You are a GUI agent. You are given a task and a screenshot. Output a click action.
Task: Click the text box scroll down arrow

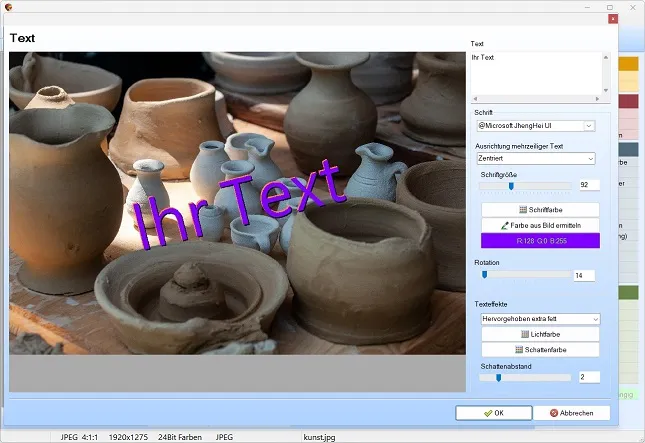pos(606,90)
